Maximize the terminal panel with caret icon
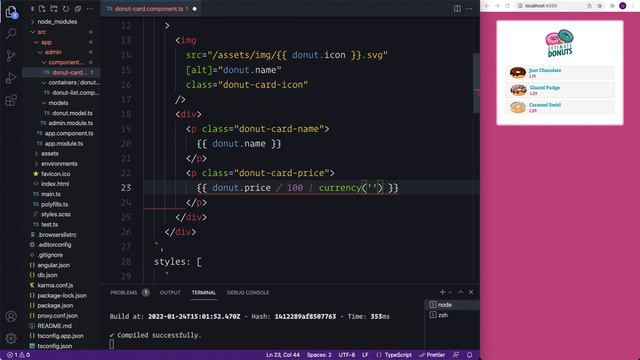Screen dimensions: 640x360 (x=461, y=292)
